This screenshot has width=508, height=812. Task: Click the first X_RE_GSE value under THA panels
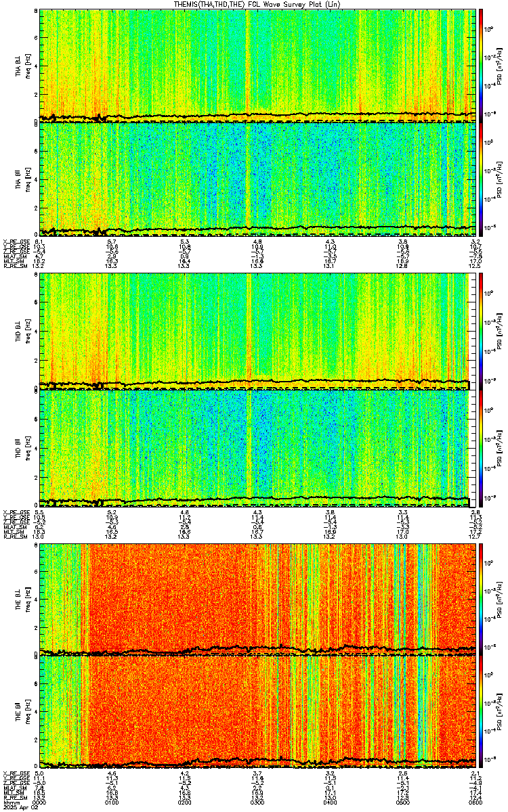coord(39,242)
